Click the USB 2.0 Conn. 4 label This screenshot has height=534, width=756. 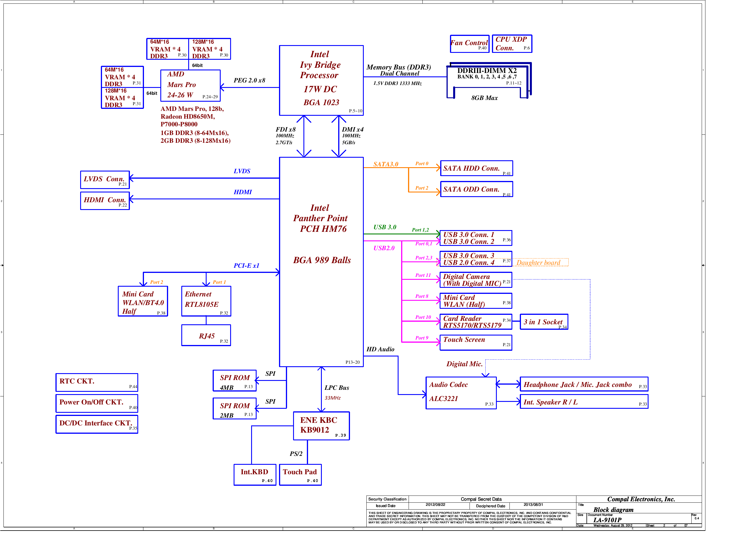(x=469, y=262)
